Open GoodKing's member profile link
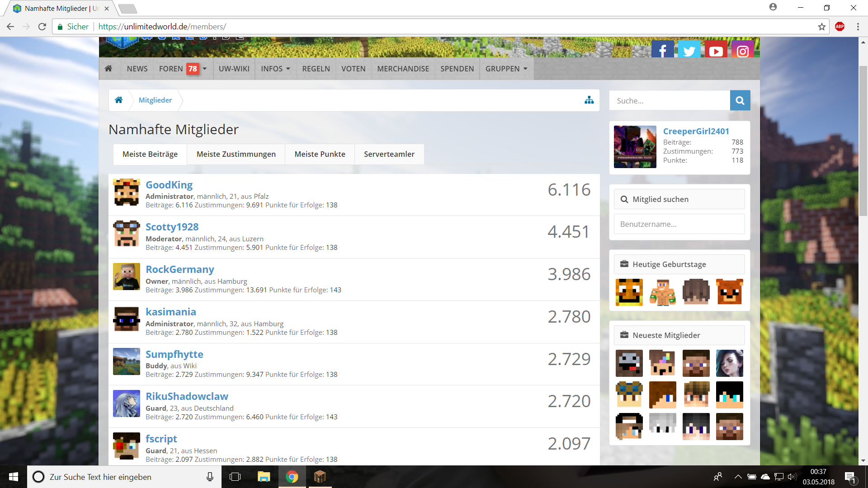This screenshot has height=488, width=868. click(x=169, y=185)
